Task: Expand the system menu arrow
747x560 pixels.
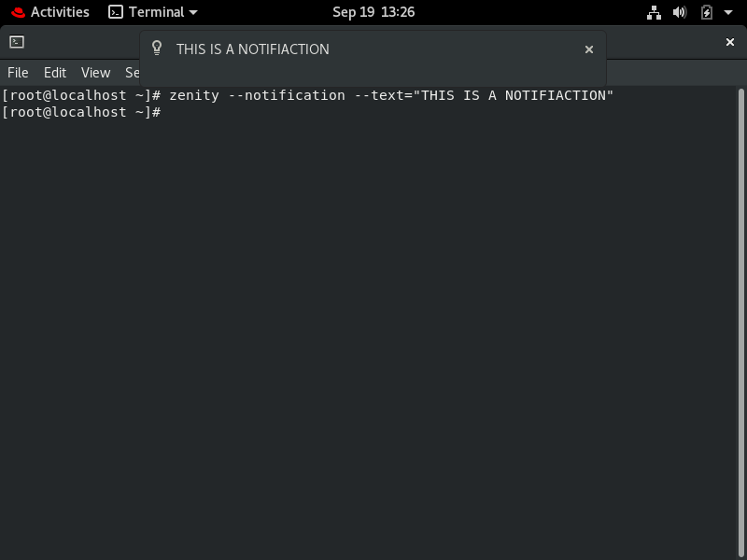Action: (x=728, y=12)
